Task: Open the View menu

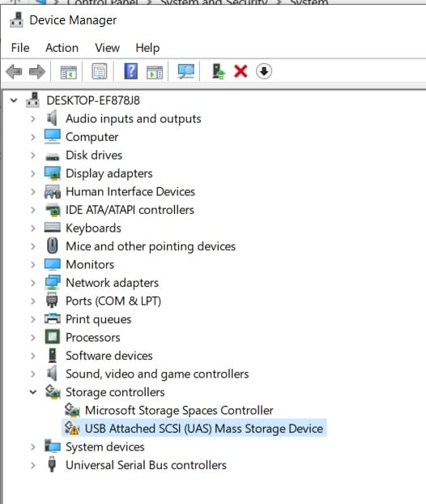Action: coord(107,48)
